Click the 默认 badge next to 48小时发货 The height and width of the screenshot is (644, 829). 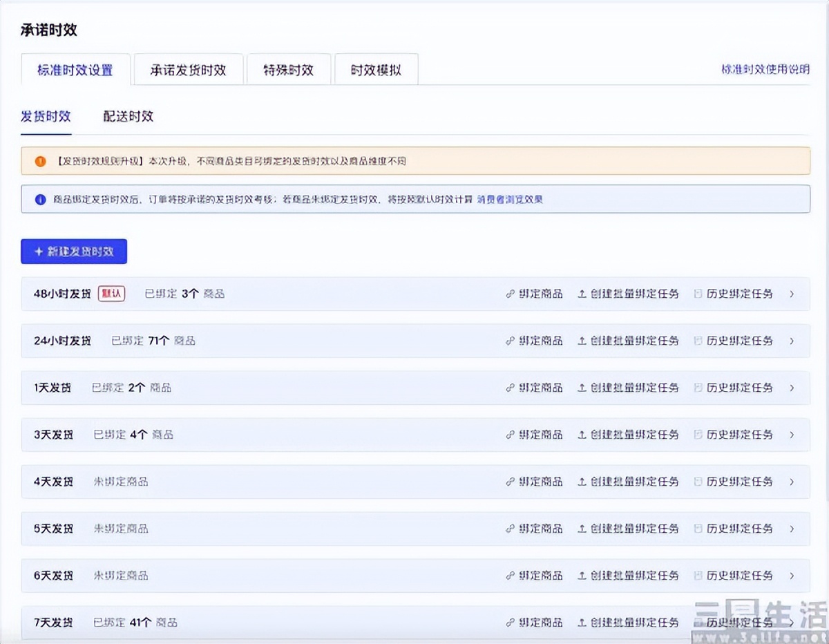(112, 294)
